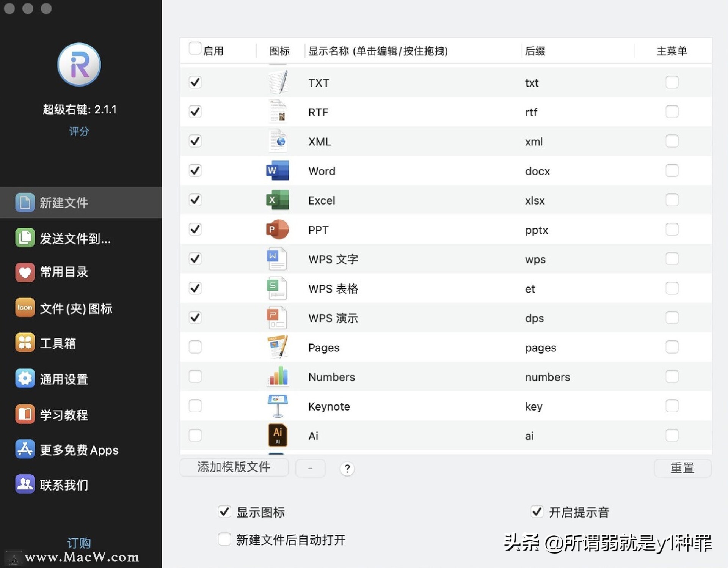Click the XML file type icon
This screenshot has width=728, height=568.
pyautogui.click(x=278, y=141)
